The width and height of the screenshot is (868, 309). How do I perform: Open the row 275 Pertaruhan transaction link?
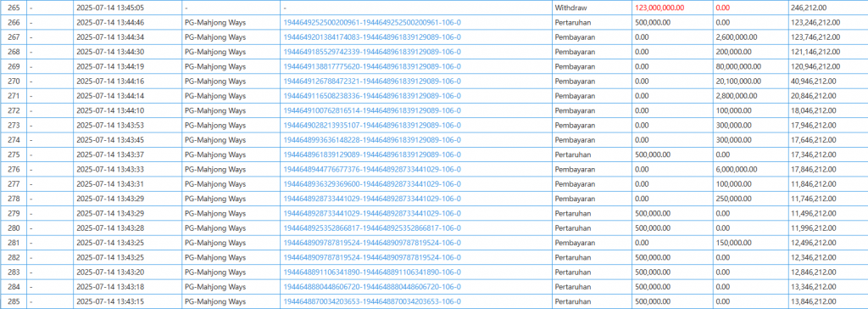click(x=372, y=154)
